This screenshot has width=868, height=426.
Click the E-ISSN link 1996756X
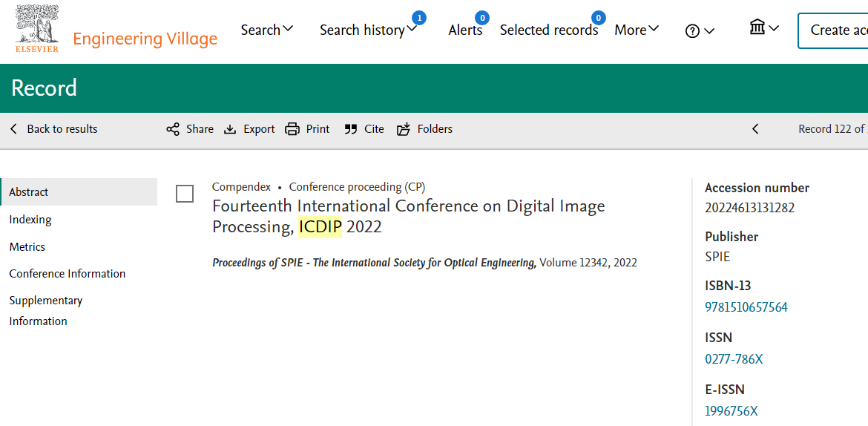(731, 410)
